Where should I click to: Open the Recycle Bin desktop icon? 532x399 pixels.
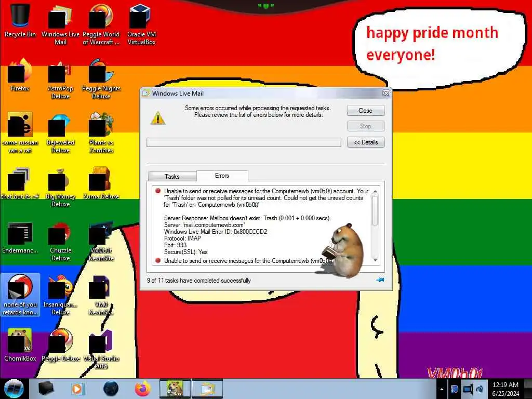coord(20,20)
